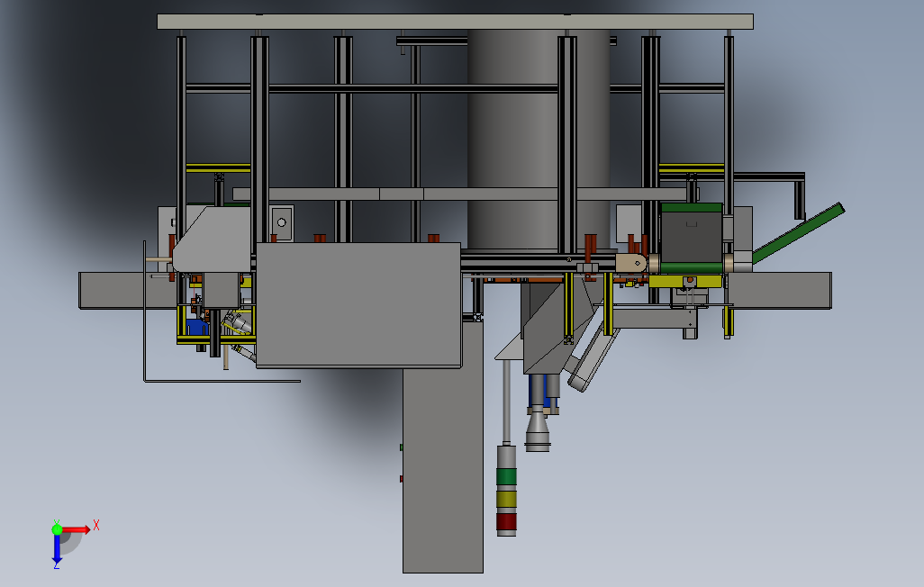Select the blue motor on left assembly
This screenshot has width=924, height=587.
pos(196,327)
